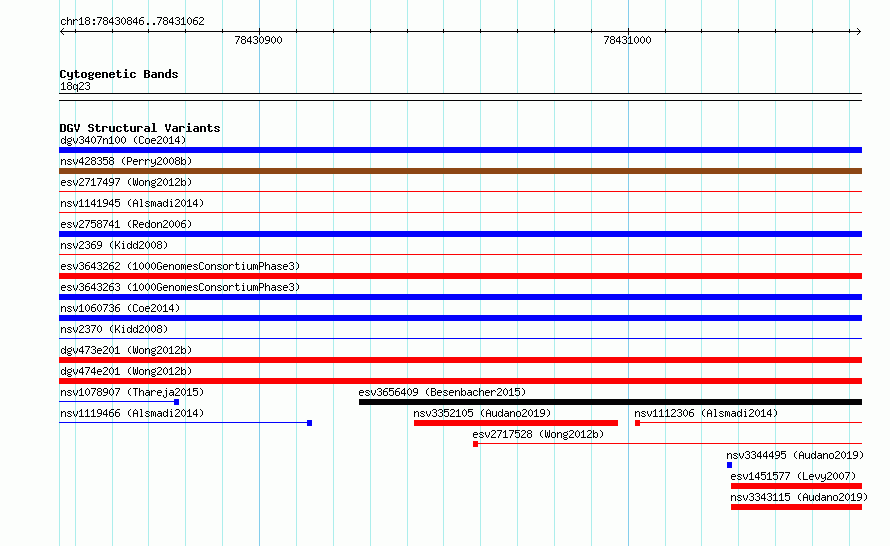Viewport: 890px width, 546px height.
Task: Click the red bar of dgv473e201 (Wong2012b)
Action: (460, 360)
